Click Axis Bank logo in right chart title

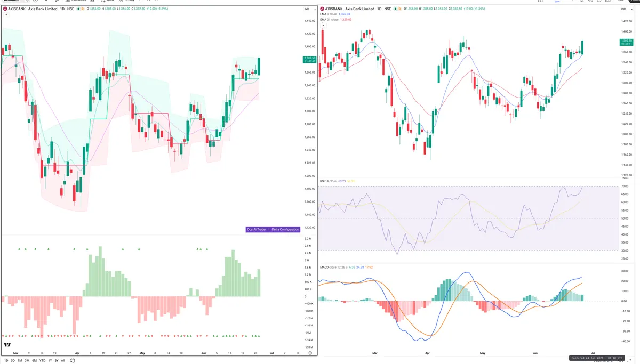tap(322, 9)
